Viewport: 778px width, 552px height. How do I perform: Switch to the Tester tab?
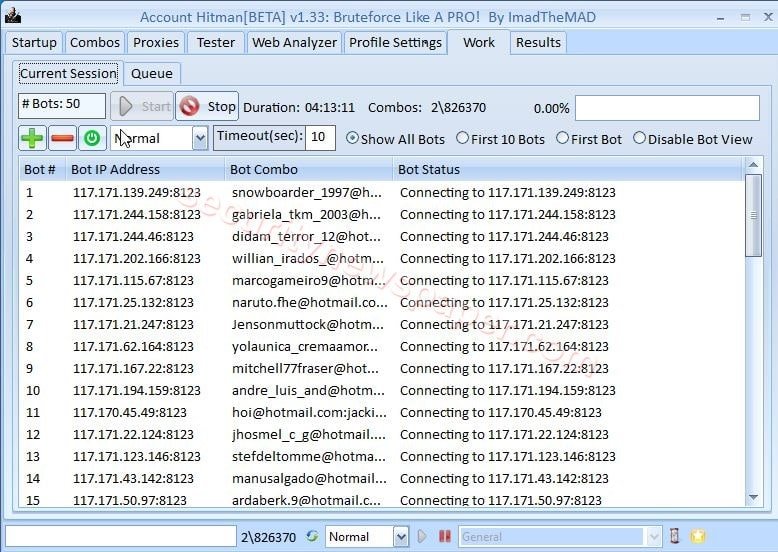[x=215, y=43]
